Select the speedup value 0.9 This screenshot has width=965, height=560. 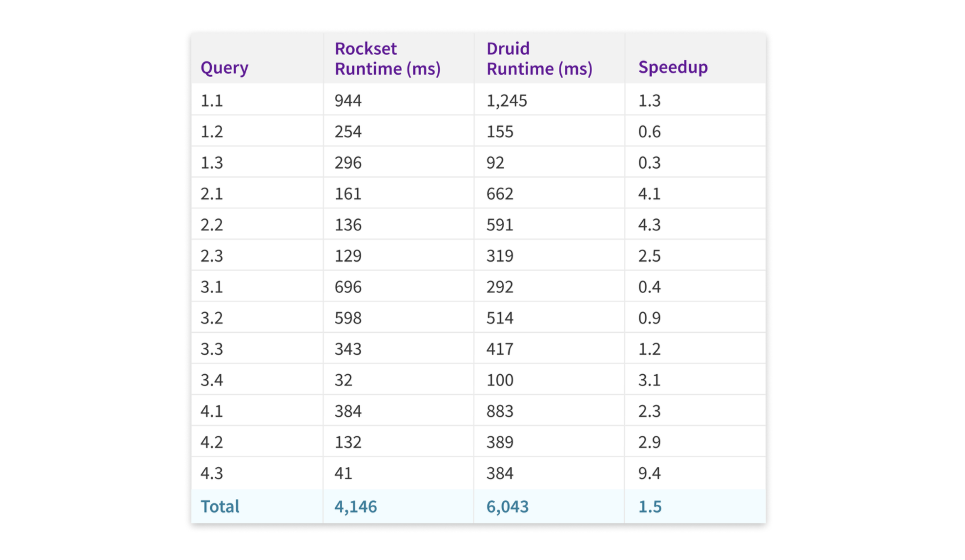(649, 318)
